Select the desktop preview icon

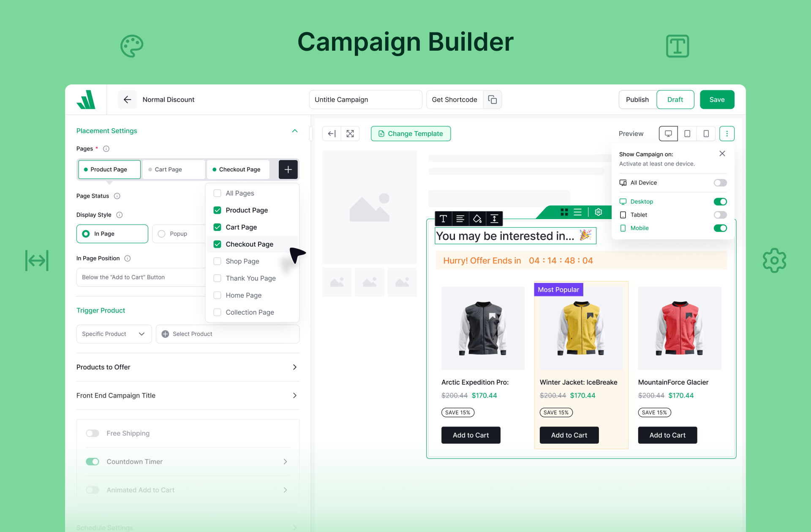(668, 133)
